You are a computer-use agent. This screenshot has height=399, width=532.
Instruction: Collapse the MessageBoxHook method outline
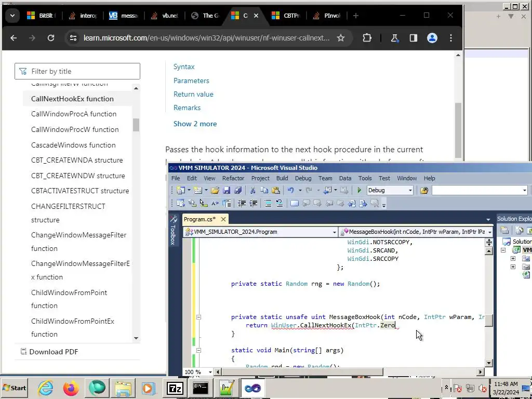[x=199, y=317]
